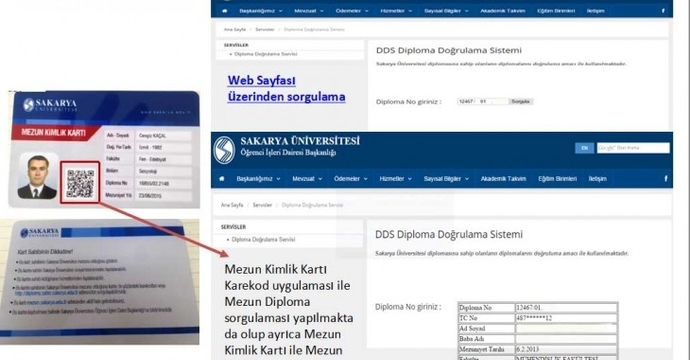Click the QR code on the graduate card

pos(80,183)
